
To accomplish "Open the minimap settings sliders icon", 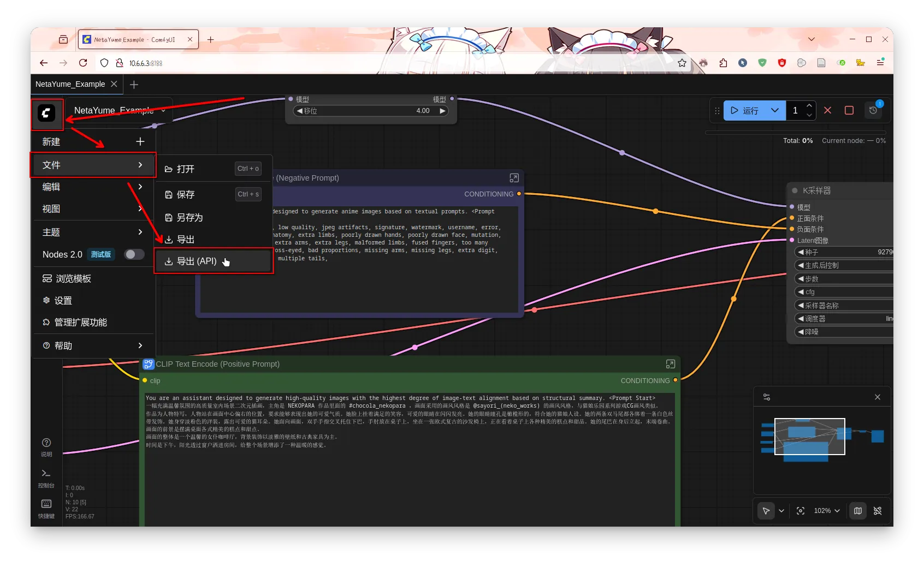I will [x=767, y=397].
